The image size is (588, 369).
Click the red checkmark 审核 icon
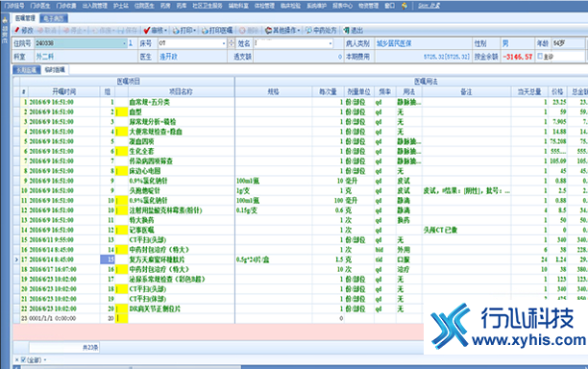147,30
